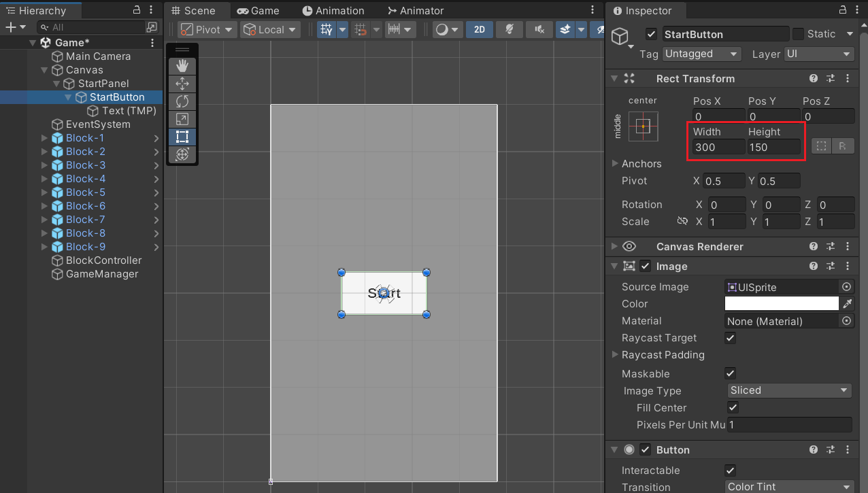This screenshot has width=868, height=493.
Task: Open the Image Type dropdown set to Sliced
Action: 789,390
